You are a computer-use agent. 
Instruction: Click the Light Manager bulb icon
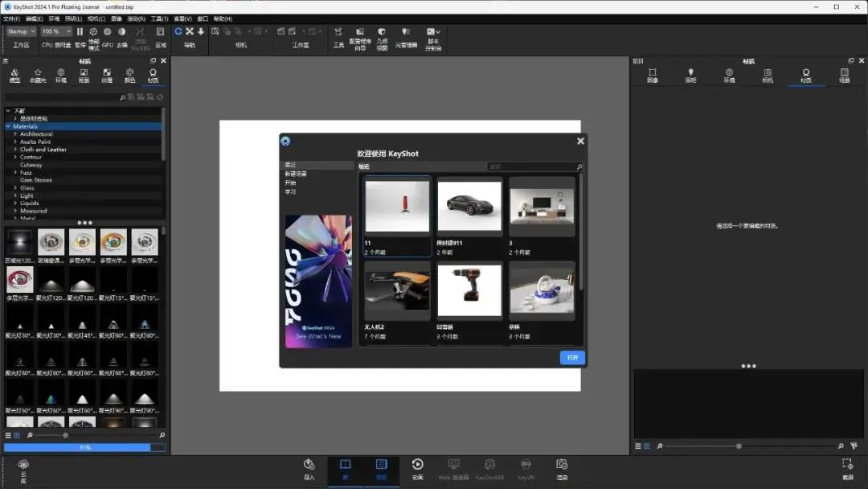click(406, 32)
